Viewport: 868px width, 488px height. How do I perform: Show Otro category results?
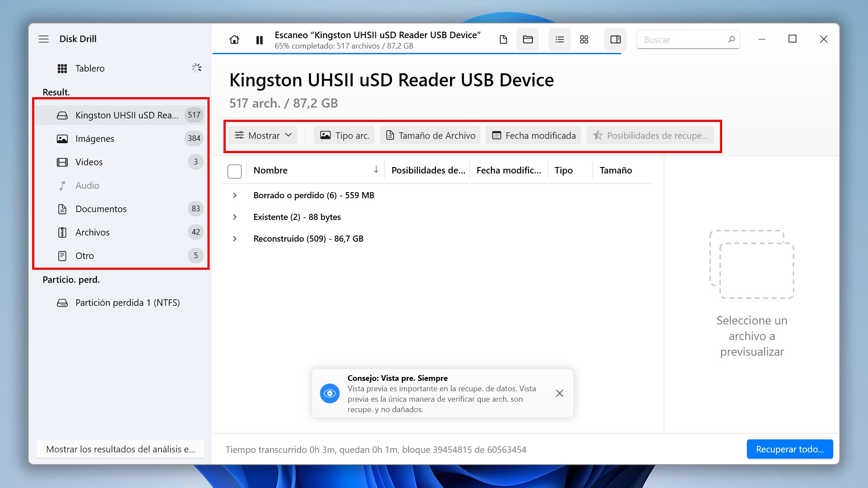click(120, 255)
